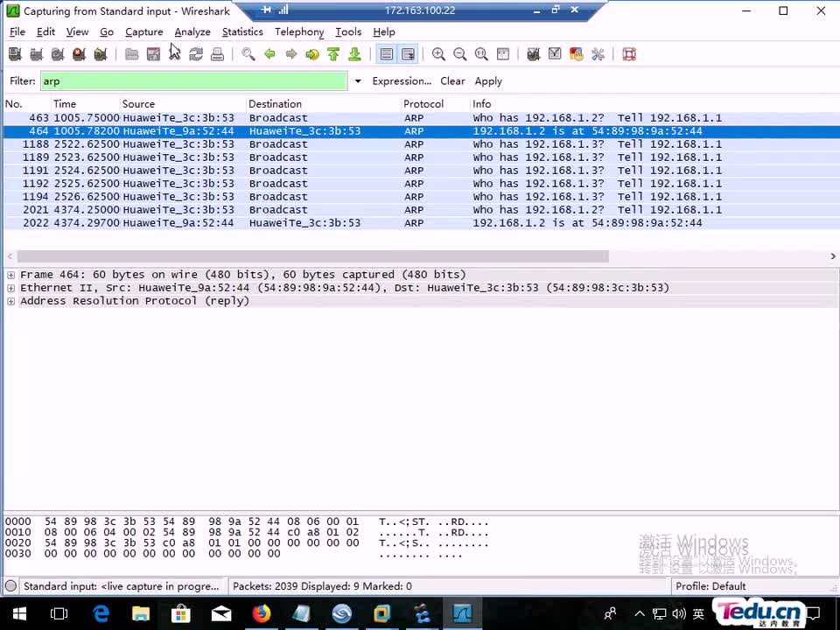Clear the display filter

[x=452, y=80]
